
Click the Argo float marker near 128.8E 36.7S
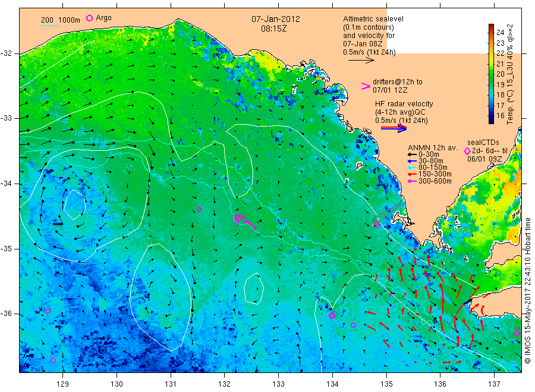click(53, 361)
